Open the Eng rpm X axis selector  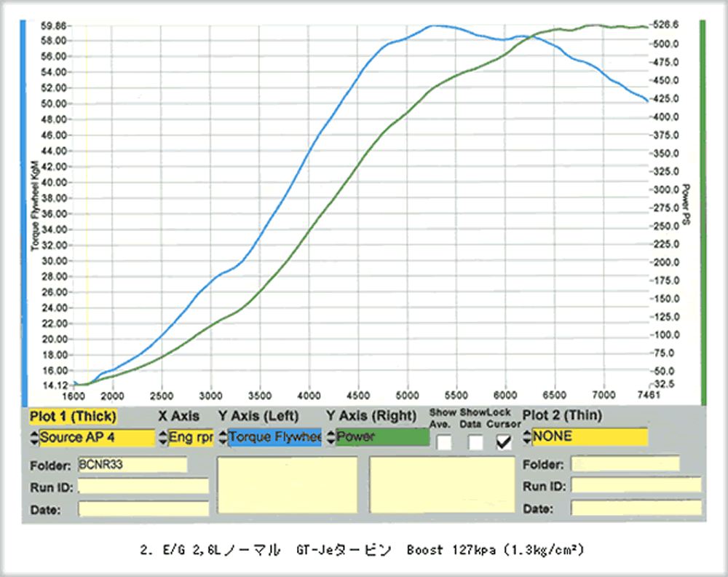191,438
